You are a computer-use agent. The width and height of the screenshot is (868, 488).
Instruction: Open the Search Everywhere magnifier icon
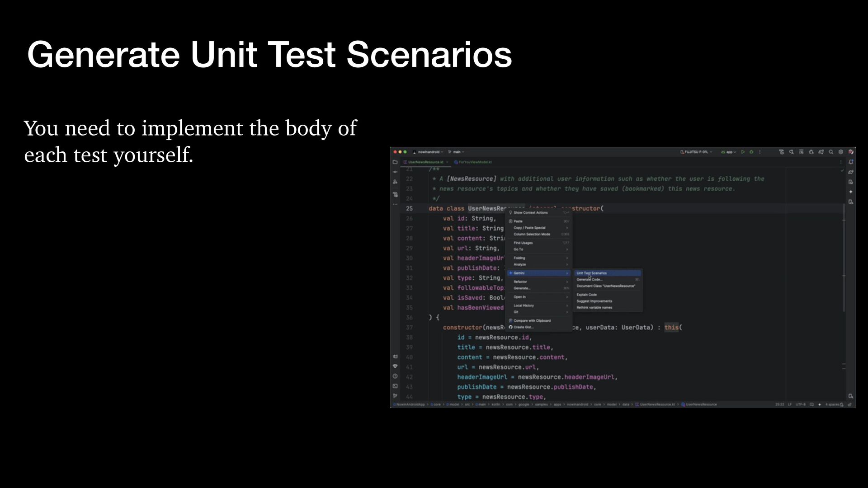click(831, 152)
